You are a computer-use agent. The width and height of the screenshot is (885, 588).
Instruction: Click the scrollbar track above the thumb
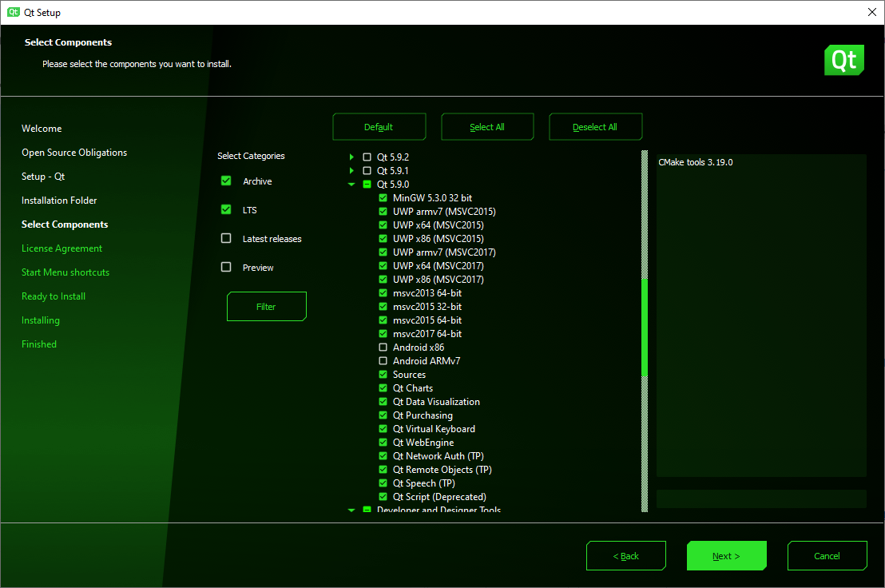coord(645,214)
